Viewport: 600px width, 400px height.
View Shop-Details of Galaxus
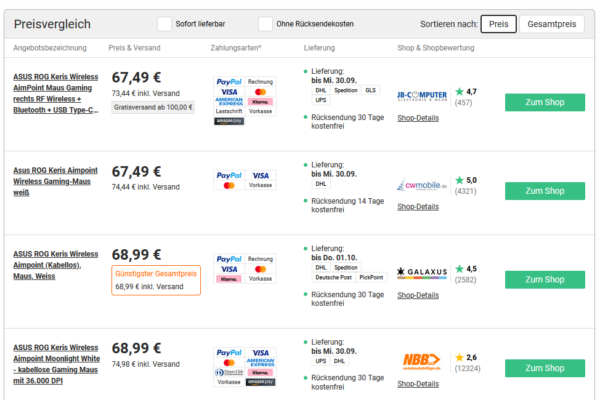(x=418, y=295)
